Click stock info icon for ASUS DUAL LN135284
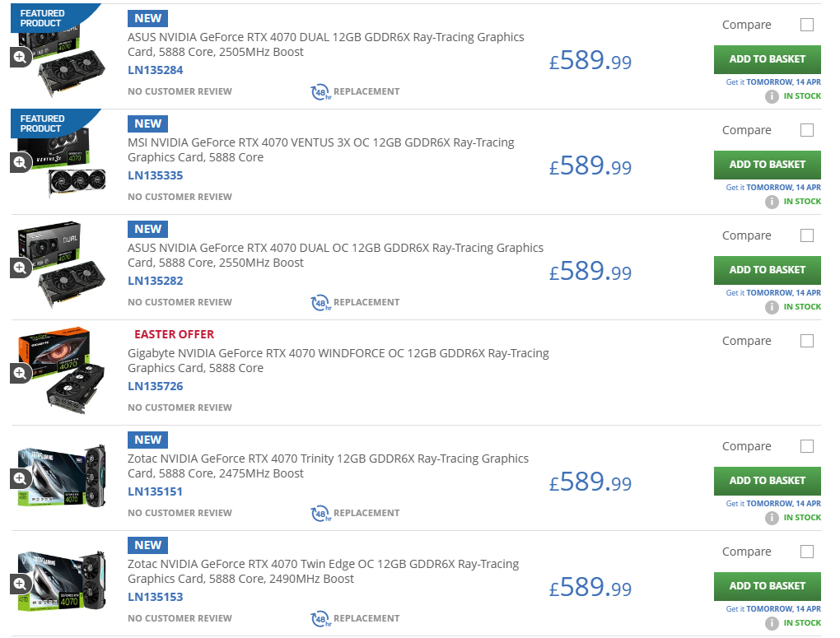The image size is (840, 638). tap(772, 96)
